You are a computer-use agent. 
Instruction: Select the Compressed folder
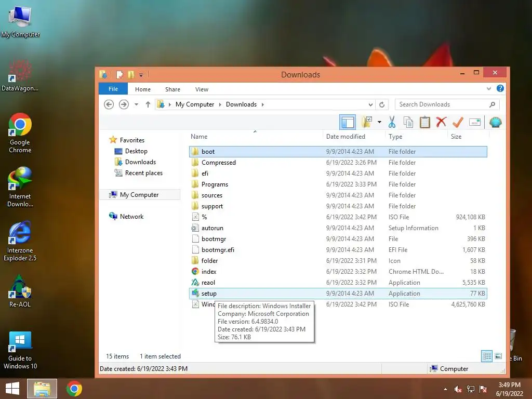click(338, 162)
